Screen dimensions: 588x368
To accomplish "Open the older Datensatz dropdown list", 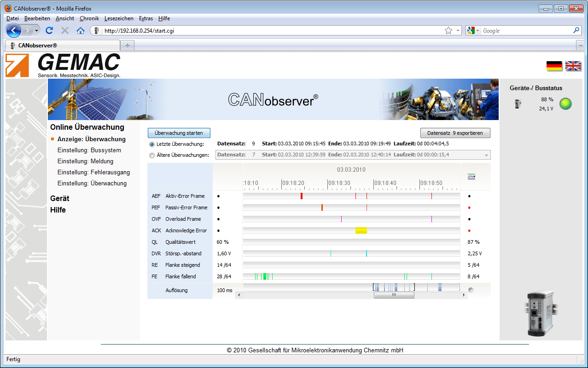I will (x=486, y=155).
